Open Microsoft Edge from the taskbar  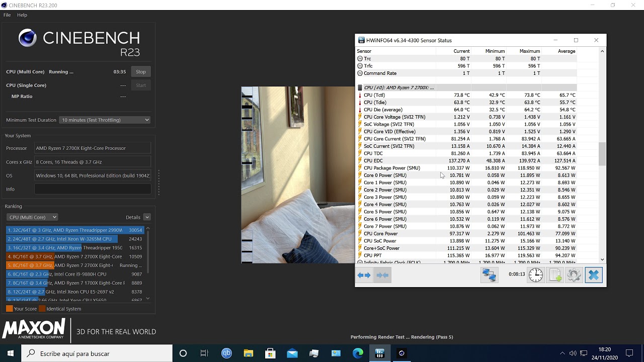(x=358, y=353)
